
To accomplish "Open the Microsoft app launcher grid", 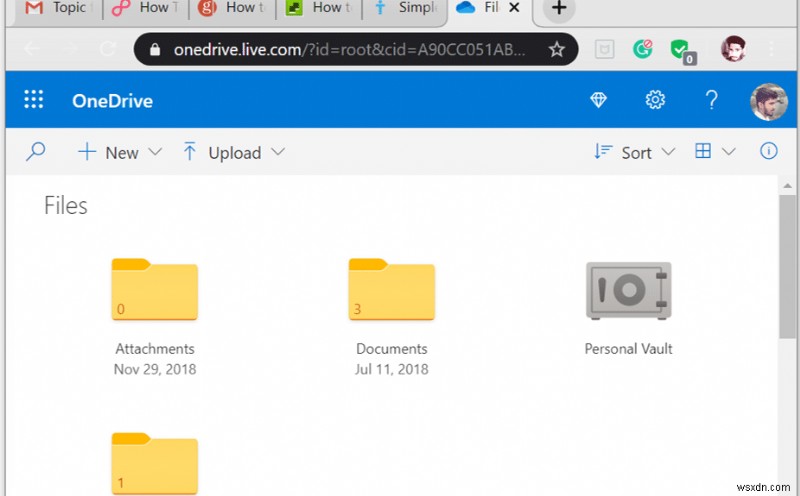I will [x=34, y=100].
